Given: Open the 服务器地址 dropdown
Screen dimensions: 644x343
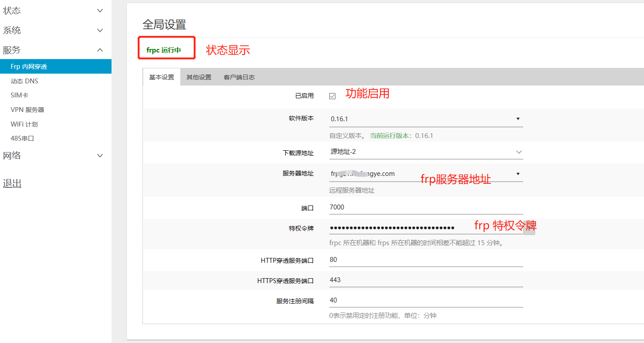Looking at the screenshot, I should tap(518, 173).
